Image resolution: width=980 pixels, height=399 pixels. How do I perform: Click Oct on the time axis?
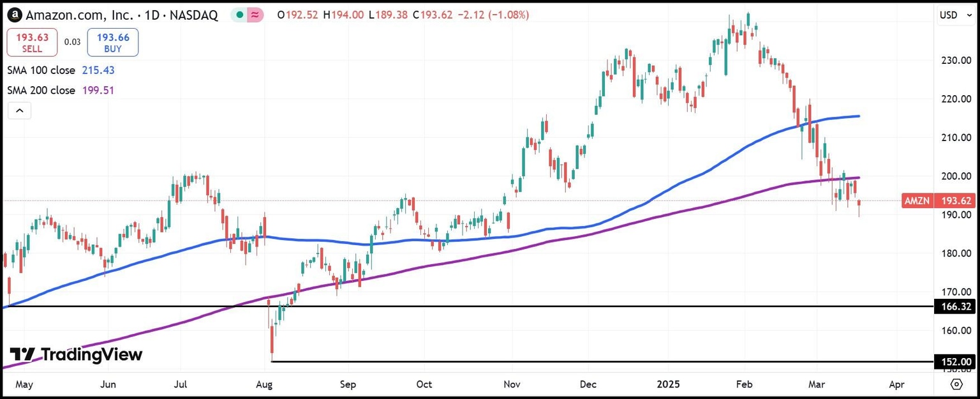424,384
